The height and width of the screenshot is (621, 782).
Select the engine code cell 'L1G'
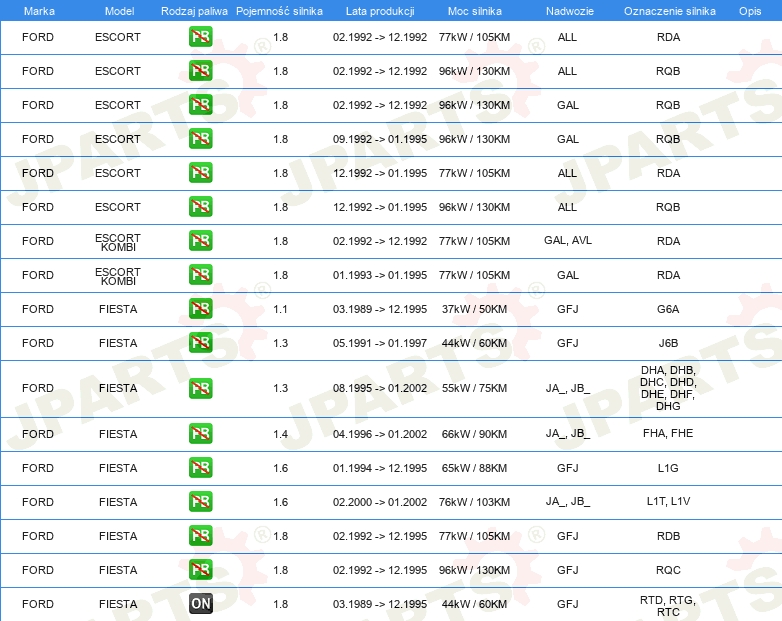(668, 468)
